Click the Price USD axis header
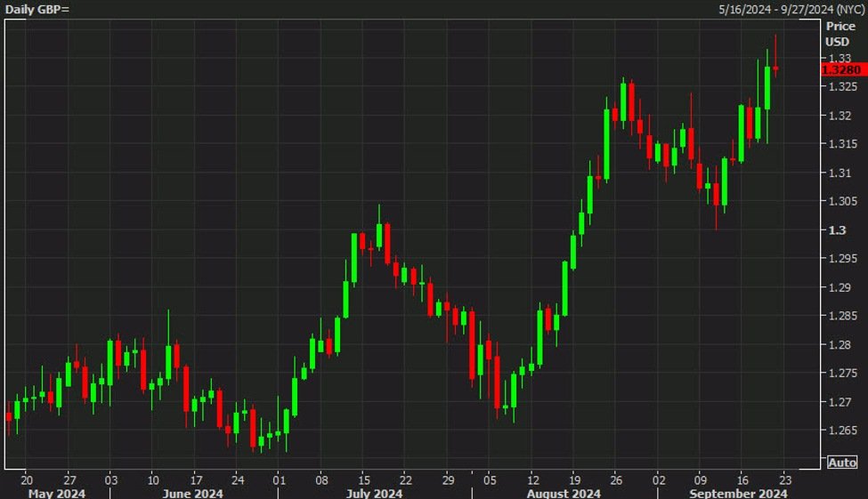This screenshot has height=499, width=868. click(x=841, y=34)
